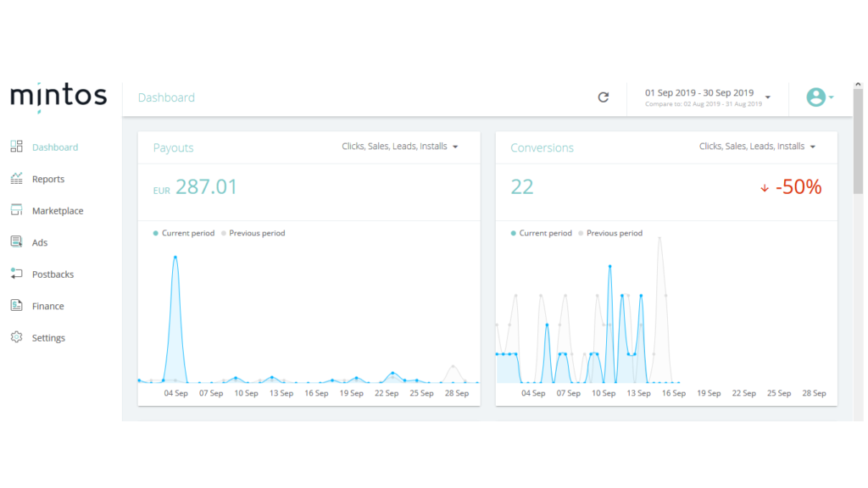The height and width of the screenshot is (488, 868).
Task: Toggle Current period legend in Payouts chart
Action: [x=184, y=233]
